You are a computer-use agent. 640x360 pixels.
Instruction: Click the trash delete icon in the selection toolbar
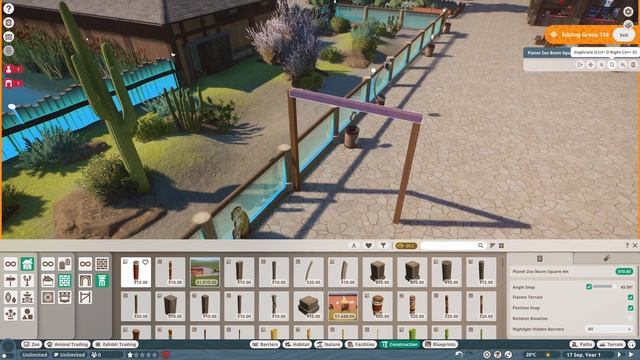[x=633, y=65]
